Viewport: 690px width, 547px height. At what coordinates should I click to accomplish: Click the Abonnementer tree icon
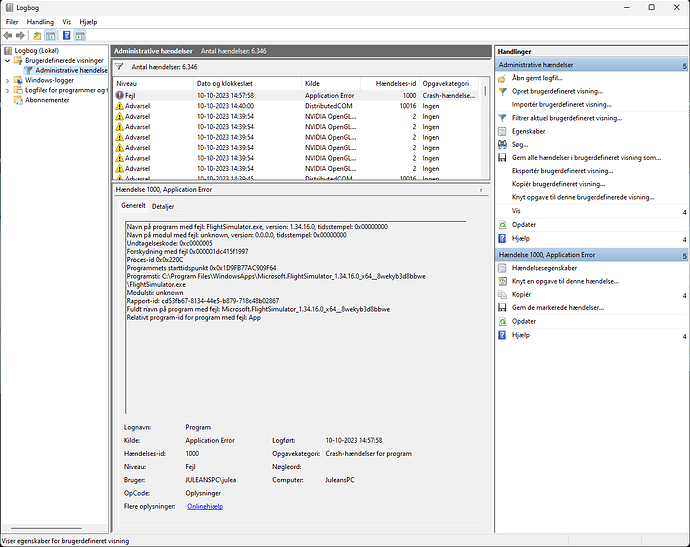click(x=18, y=100)
